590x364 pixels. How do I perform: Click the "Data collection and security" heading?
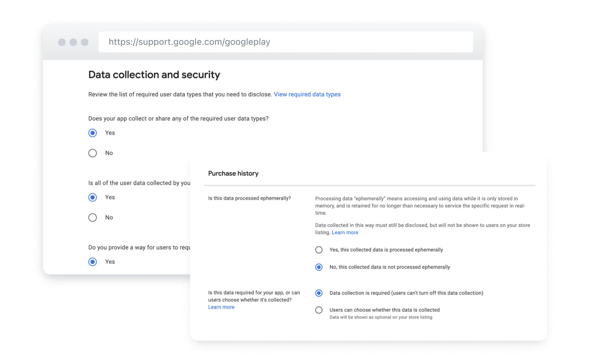point(154,74)
